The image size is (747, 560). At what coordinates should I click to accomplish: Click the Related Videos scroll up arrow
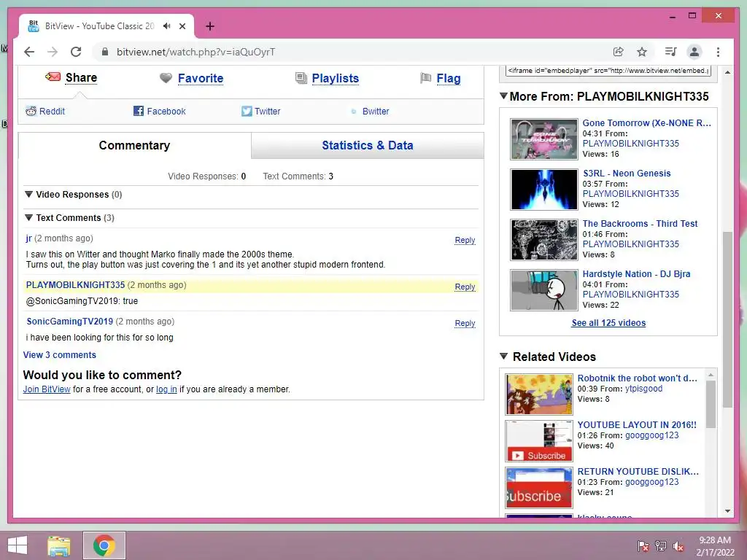click(x=711, y=376)
